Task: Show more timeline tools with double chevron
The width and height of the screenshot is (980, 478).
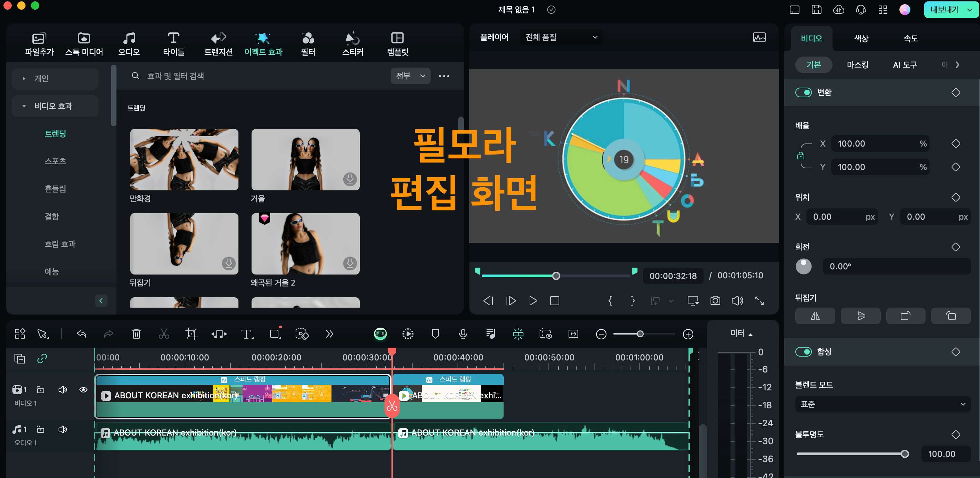Action: point(329,334)
